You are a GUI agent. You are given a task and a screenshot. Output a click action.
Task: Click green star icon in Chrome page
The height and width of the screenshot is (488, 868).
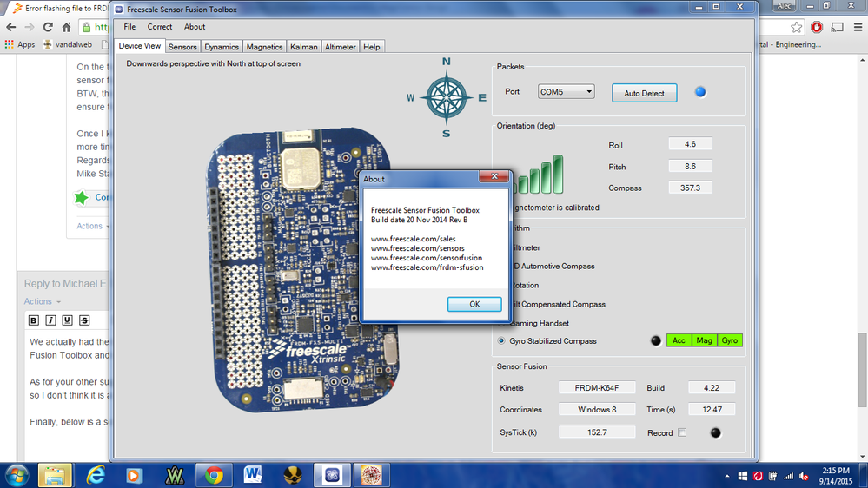(x=82, y=197)
